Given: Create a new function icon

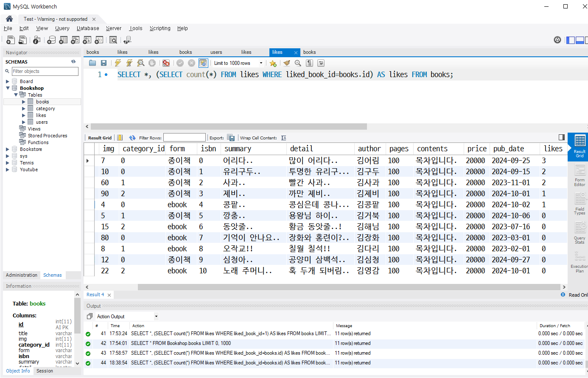Looking at the screenshot, I should pos(99,40).
